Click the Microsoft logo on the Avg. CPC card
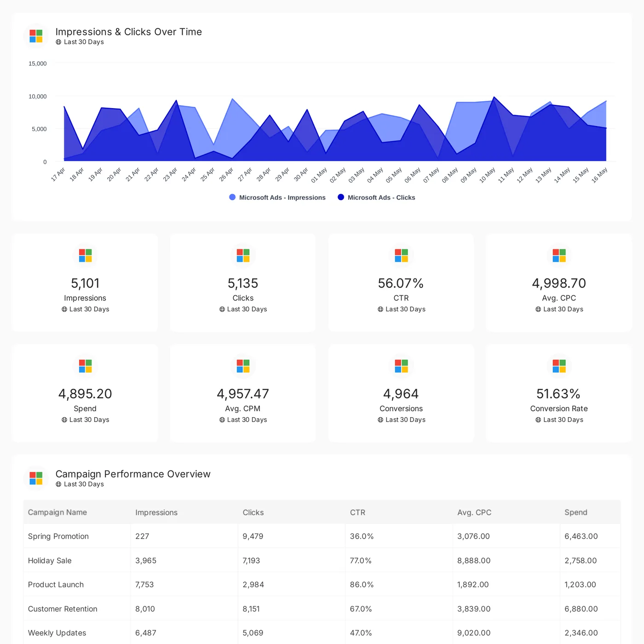The width and height of the screenshot is (644, 644). (x=559, y=255)
